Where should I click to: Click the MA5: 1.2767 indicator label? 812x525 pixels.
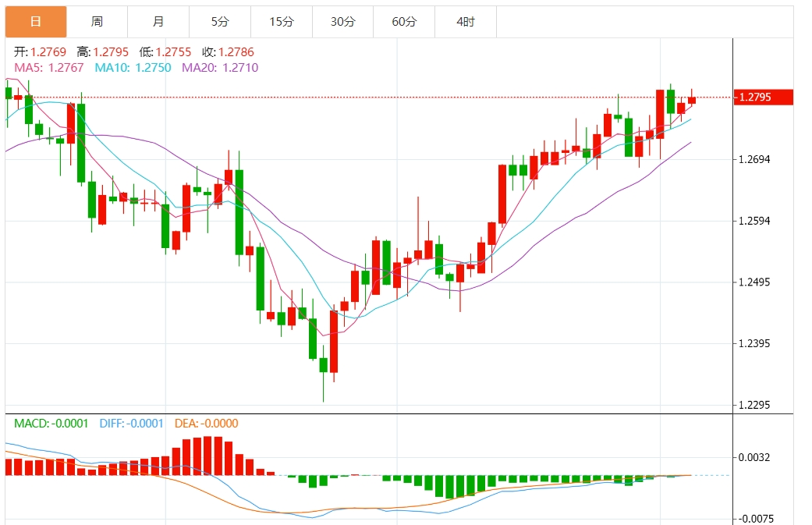[48, 68]
